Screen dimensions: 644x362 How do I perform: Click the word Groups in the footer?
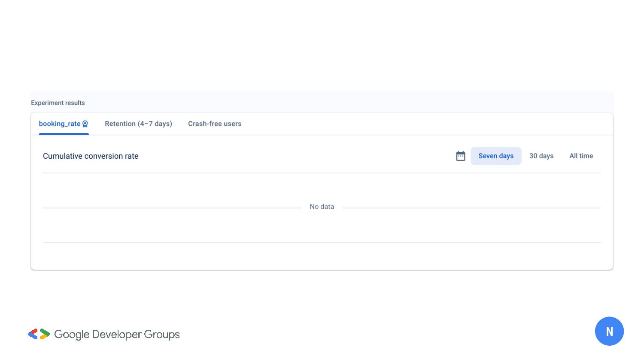(x=162, y=335)
